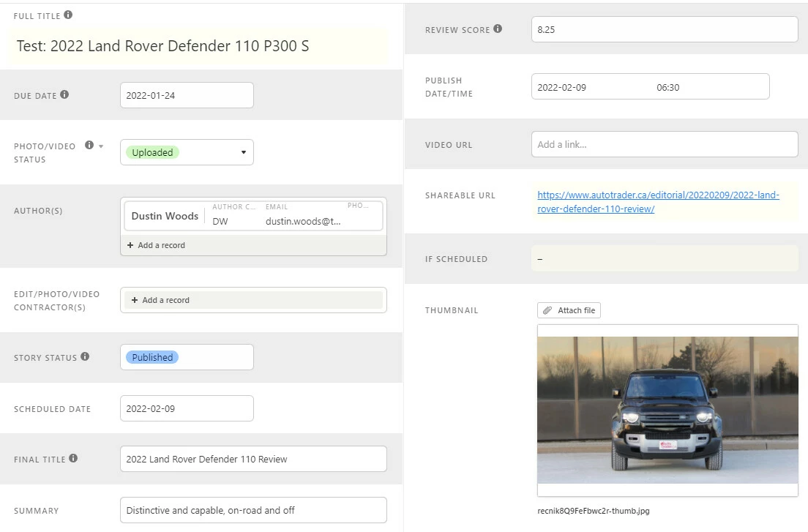The image size is (808, 532).
Task: Click the Story Status field showing Published
Action: 187,357
